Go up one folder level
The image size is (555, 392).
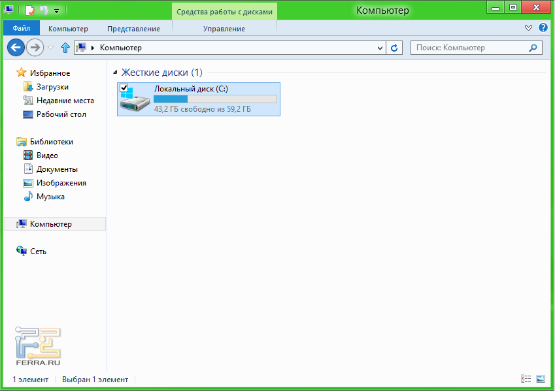(x=65, y=48)
